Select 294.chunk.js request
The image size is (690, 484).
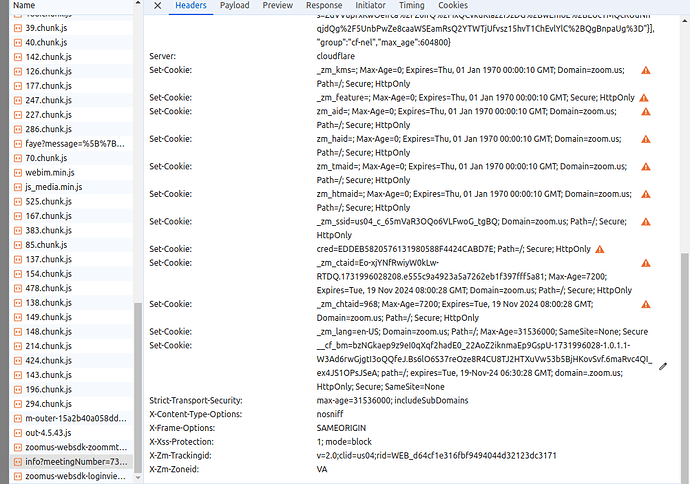[71, 404]
